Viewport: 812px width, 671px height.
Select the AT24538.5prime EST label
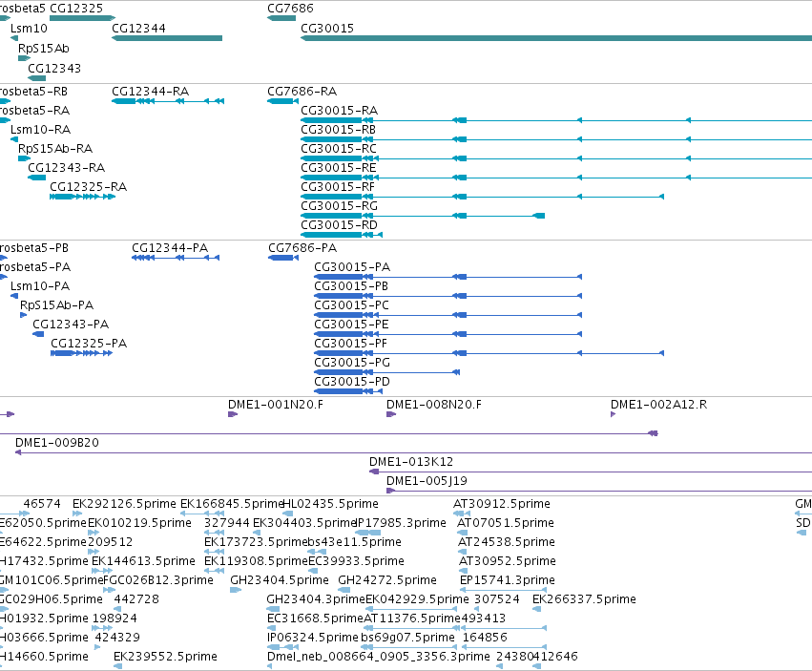[x=507, y=542]
